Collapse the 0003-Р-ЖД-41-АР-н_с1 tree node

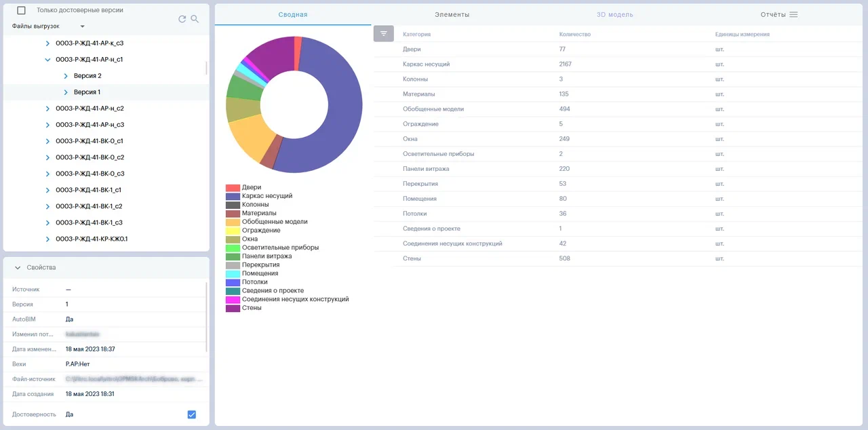(47, 60)
